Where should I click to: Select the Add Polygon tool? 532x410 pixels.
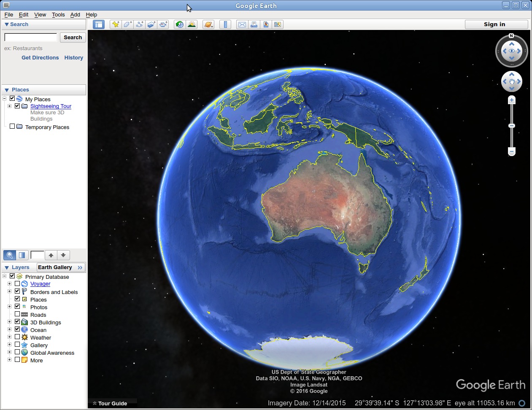127,24
